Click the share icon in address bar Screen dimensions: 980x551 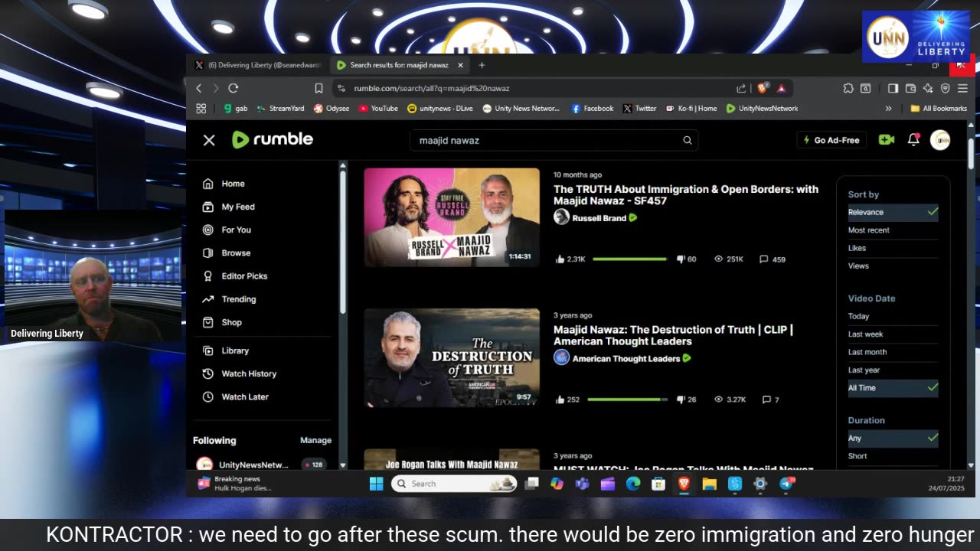[x=741, y=88]
